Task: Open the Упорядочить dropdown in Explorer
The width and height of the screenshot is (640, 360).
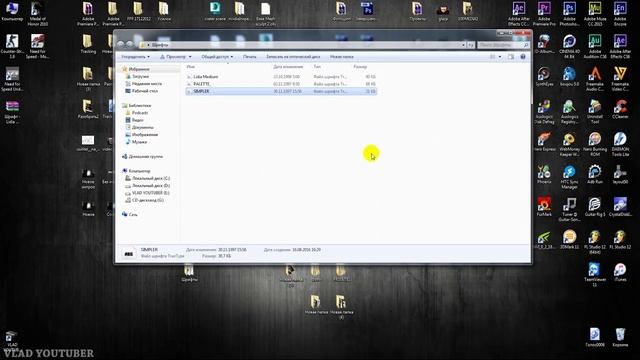Action: point(136,57)
